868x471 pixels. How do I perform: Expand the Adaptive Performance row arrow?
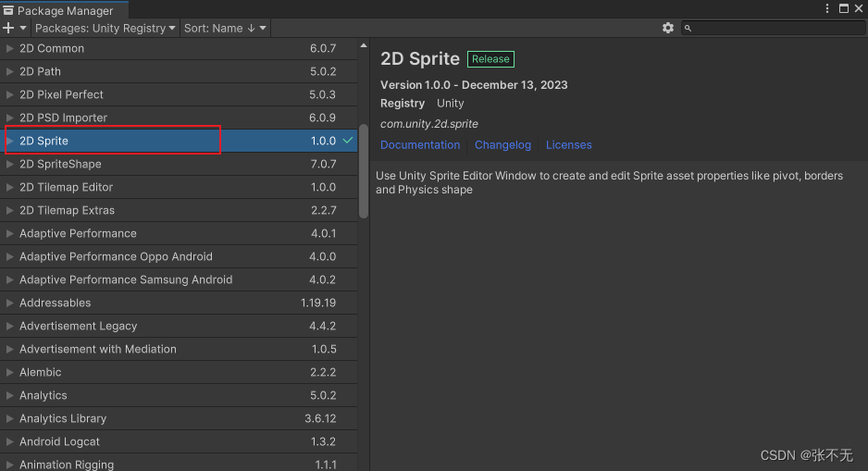9,233
